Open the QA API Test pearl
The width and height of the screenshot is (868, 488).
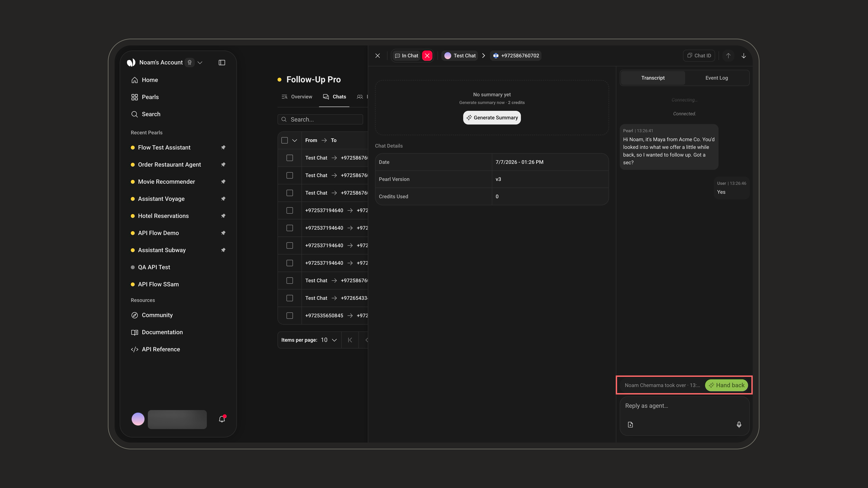pyautogui.click(x=154, y=267)
